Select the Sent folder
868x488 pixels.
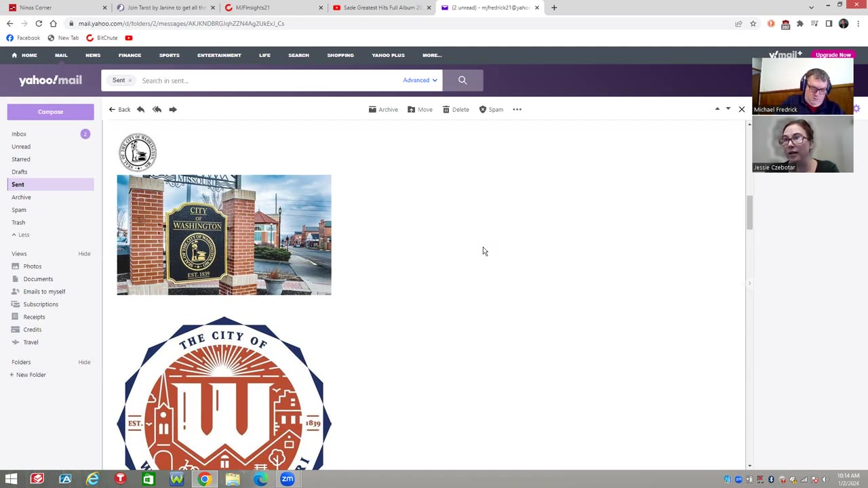tap(50, 184)
